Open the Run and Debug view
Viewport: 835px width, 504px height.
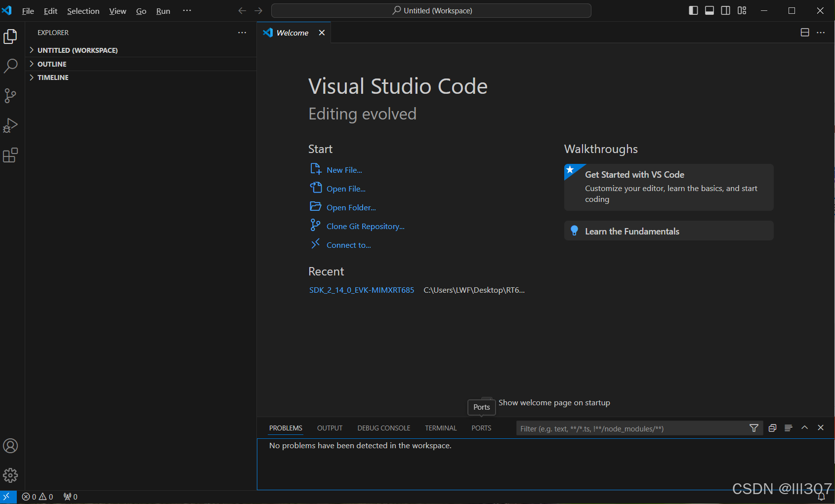(10, 125)
